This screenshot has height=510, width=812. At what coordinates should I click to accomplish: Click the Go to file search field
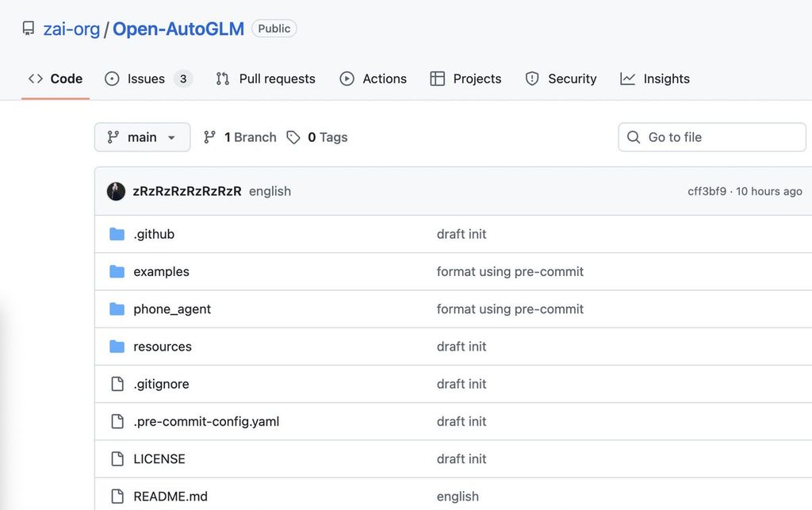(712, 137)
